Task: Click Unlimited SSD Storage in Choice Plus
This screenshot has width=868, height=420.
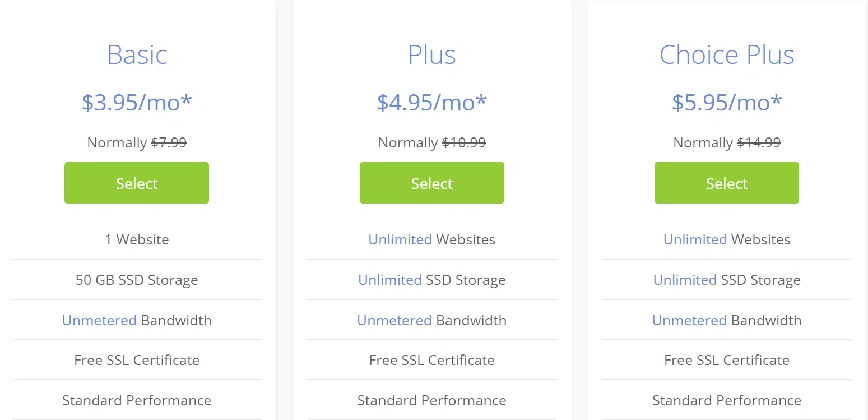Action: 727,280
